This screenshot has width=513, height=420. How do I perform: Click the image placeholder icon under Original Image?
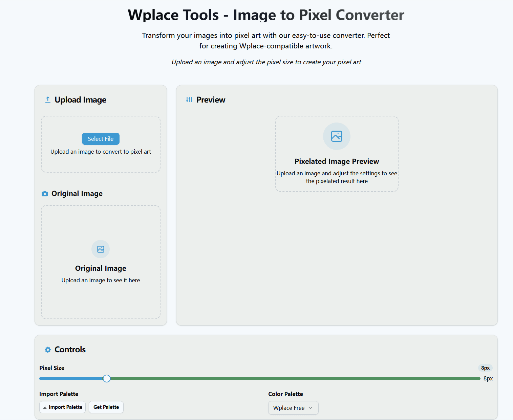[x=101, y=249]
